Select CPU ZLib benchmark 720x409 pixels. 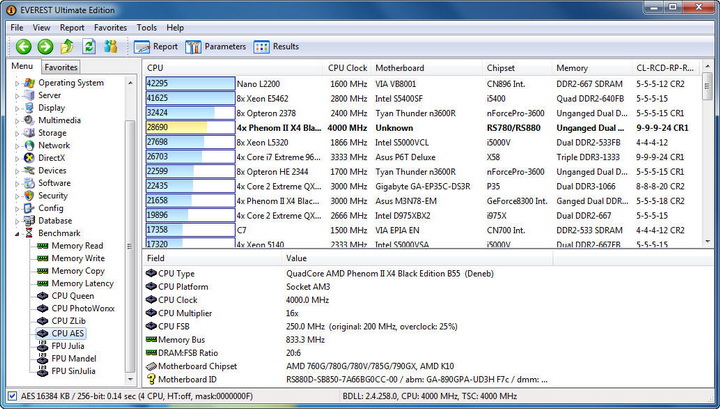tap(68, 321)
